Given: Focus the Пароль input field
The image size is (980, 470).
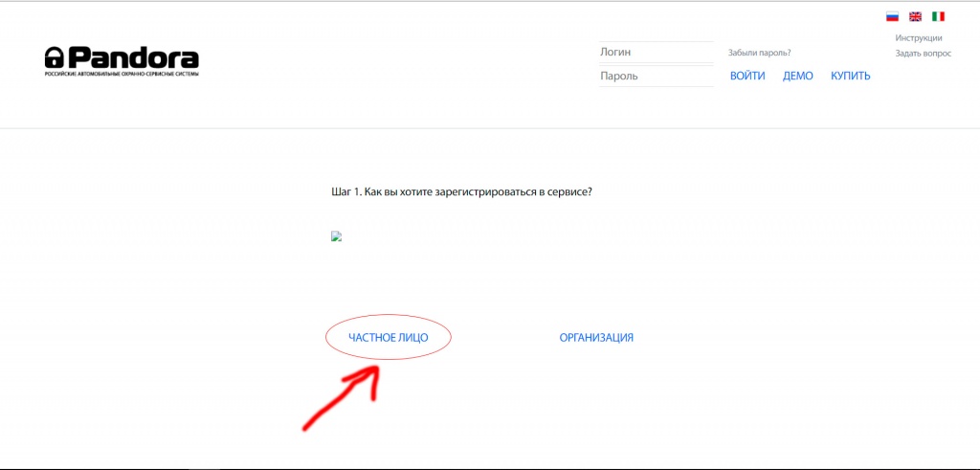Looking at the screenshot, I should [656, 76].
